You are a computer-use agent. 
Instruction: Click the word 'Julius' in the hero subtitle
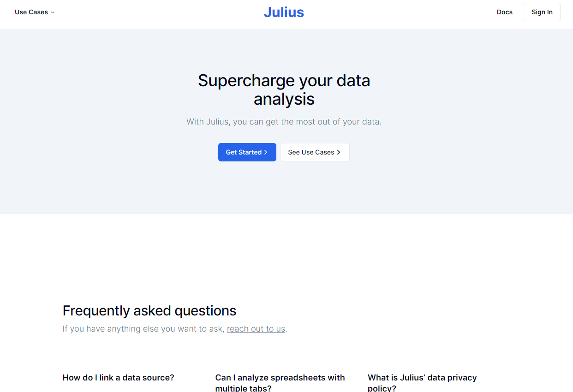(x=217, y=122)
